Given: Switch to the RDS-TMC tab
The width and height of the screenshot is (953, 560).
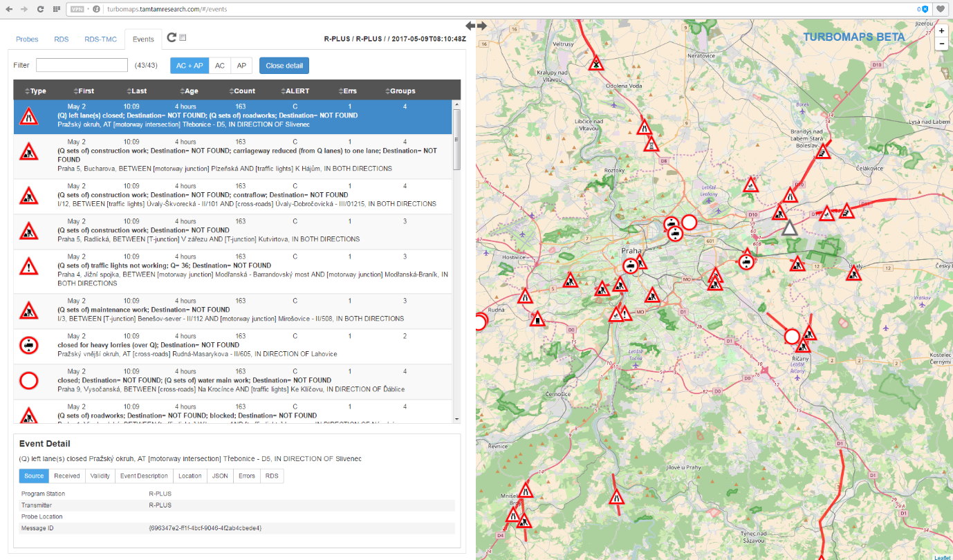Looking at the screenshot, I should pyautogui.click(x=100, y=39).
